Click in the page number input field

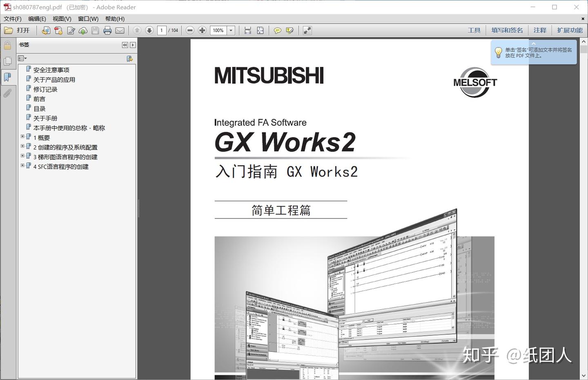point(162,30)
